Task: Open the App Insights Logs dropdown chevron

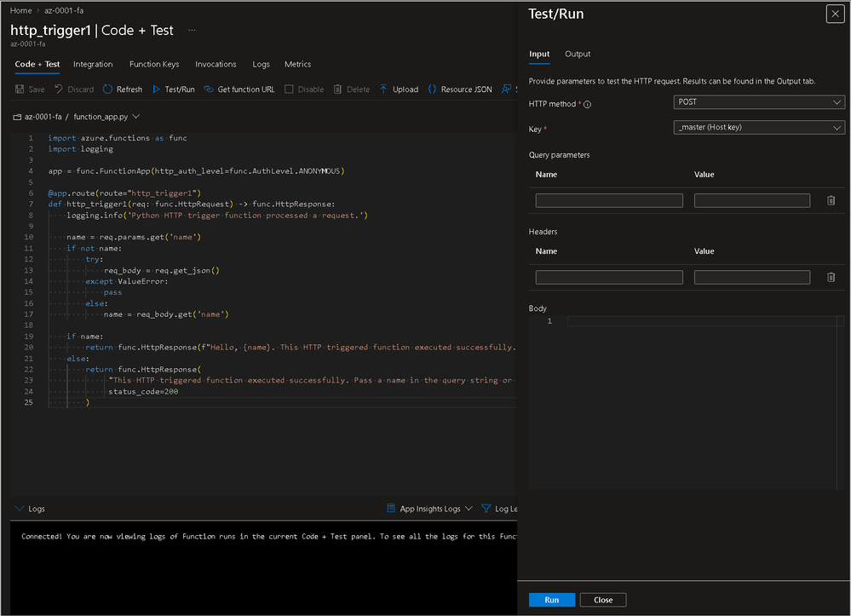Action: point(469,509)
